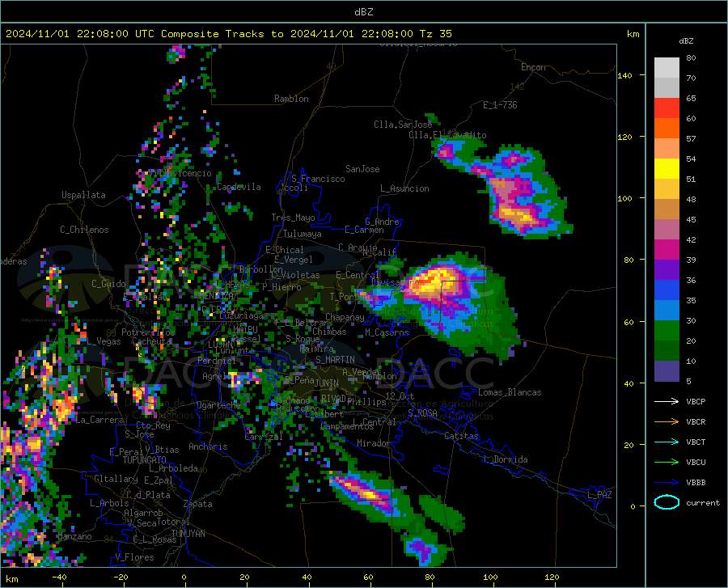Click the 'VBCU' legend label

point(696,463)
